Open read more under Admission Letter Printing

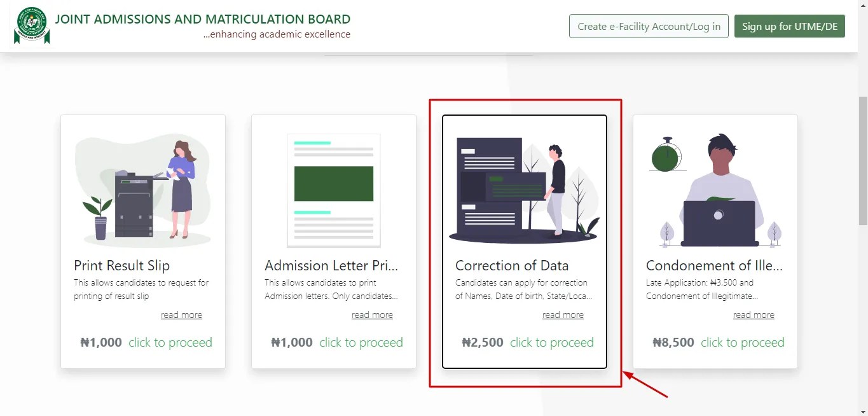pos(372,314)
